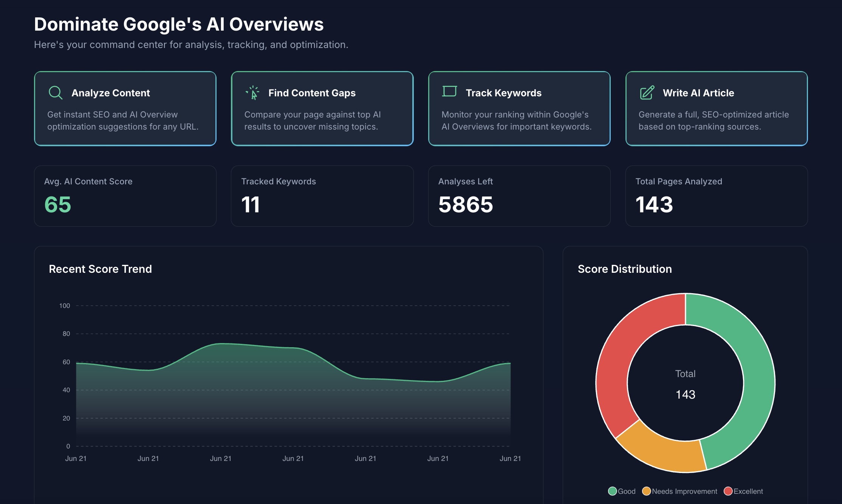The height and width of the screenshot is (504, 842).
Task: Click the Dominate Google's AI Overviews title
Action: [179, 24]
